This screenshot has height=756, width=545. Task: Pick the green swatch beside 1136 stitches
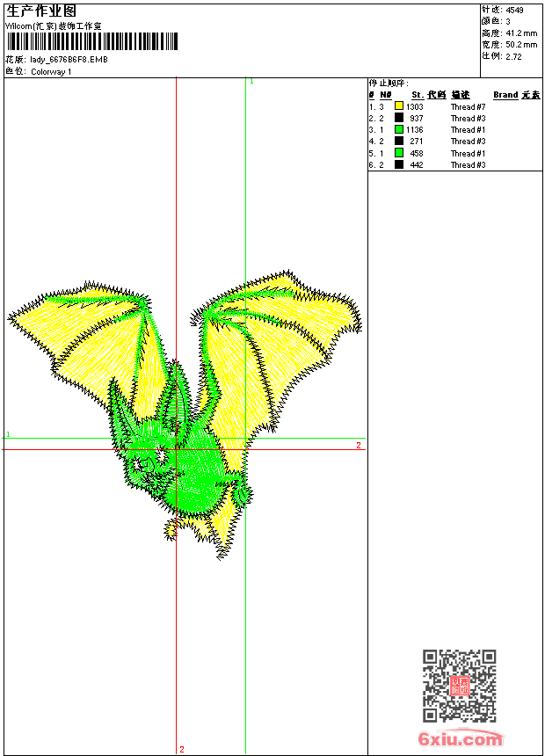tap(399, 129)
